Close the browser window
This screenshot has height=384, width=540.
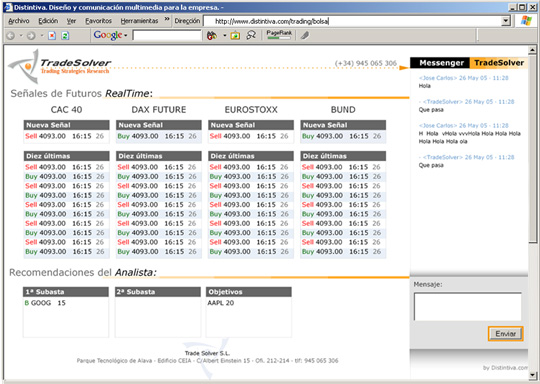point(532,7)
